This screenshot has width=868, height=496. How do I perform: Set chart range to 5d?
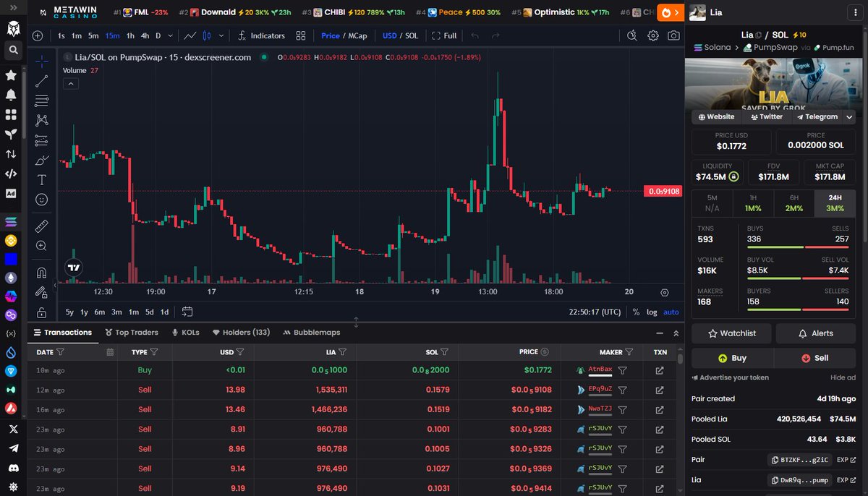[149, 312]
